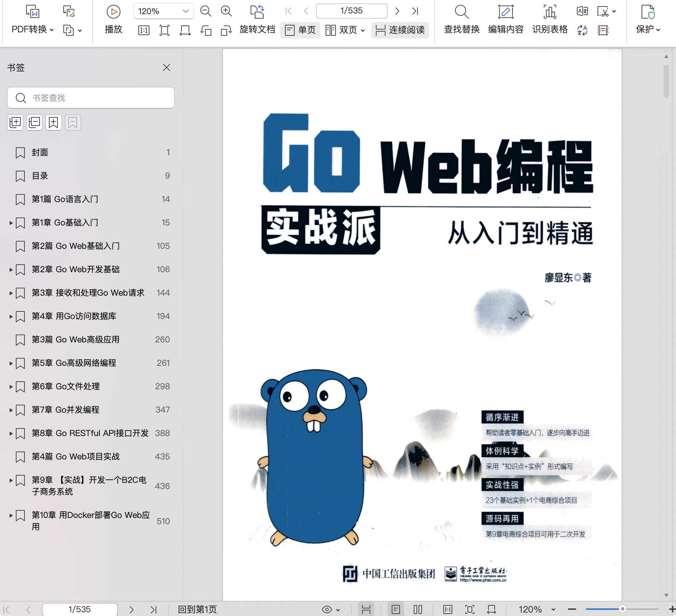Click the top page number field 1/535
This screenshot has width=676, height=616.
[351, 11]
